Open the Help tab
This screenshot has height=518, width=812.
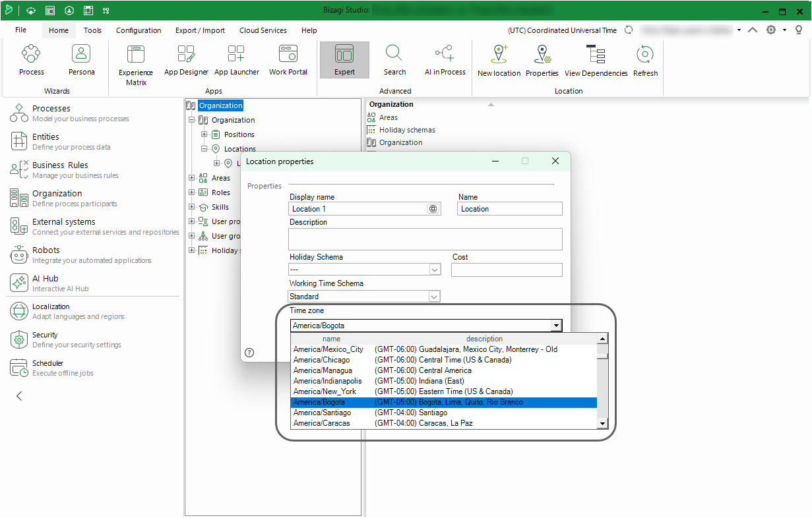tap(309, 30)
